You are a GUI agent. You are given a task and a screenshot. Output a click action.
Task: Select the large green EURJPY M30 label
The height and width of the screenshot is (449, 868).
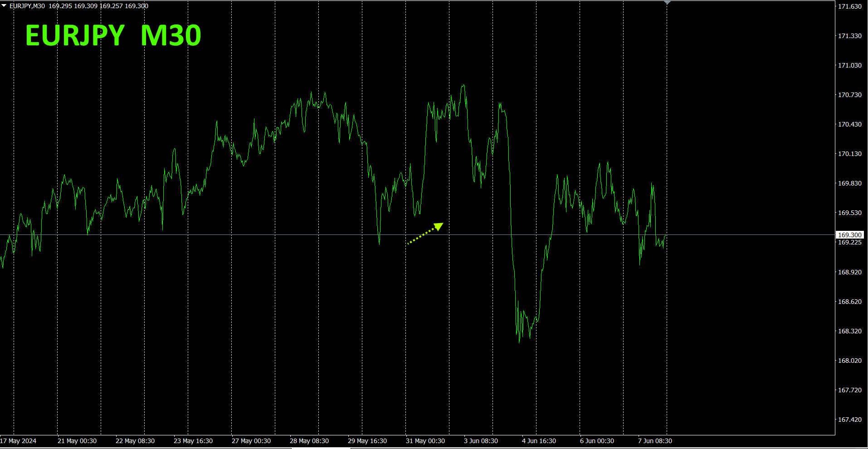[113, 35]
